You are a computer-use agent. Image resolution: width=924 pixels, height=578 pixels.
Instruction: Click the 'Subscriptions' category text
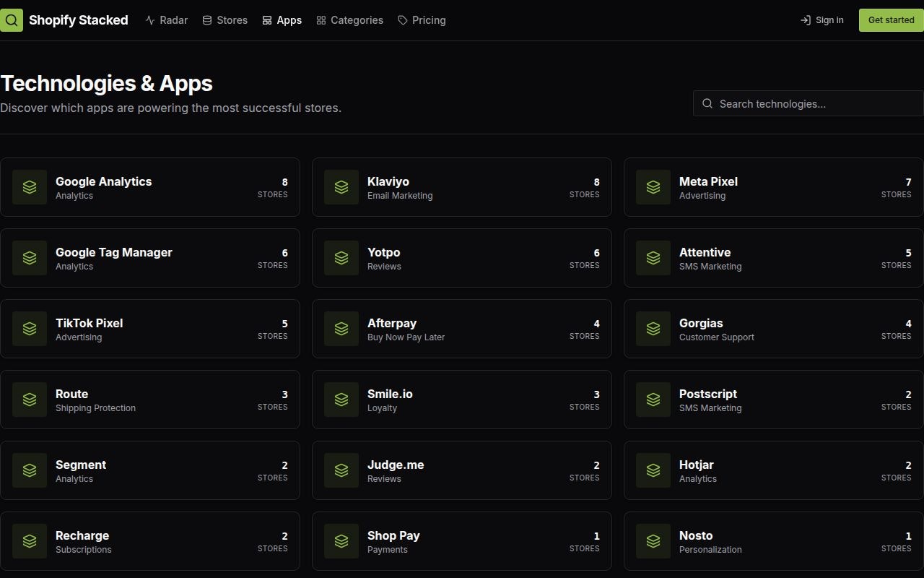pyautogui.click(x=84, y=550)
